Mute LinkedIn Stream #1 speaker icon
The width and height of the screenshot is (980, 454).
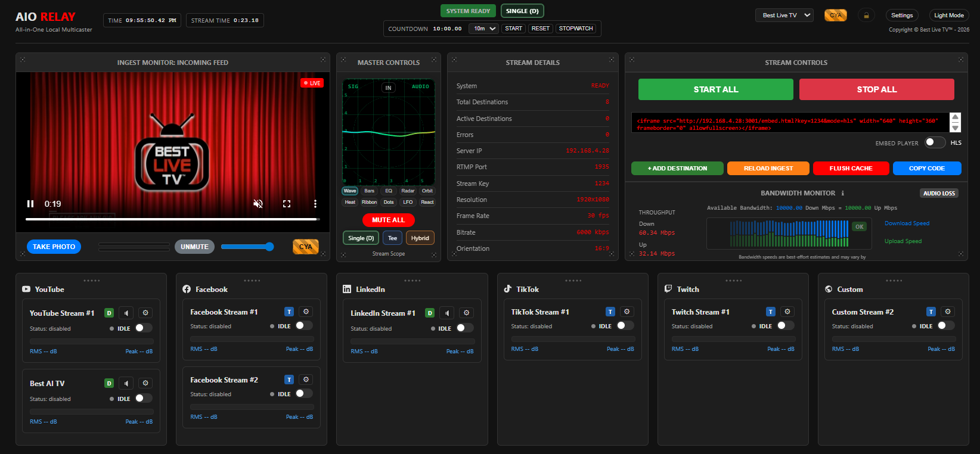pyautogui.click(x=446, y=313)
